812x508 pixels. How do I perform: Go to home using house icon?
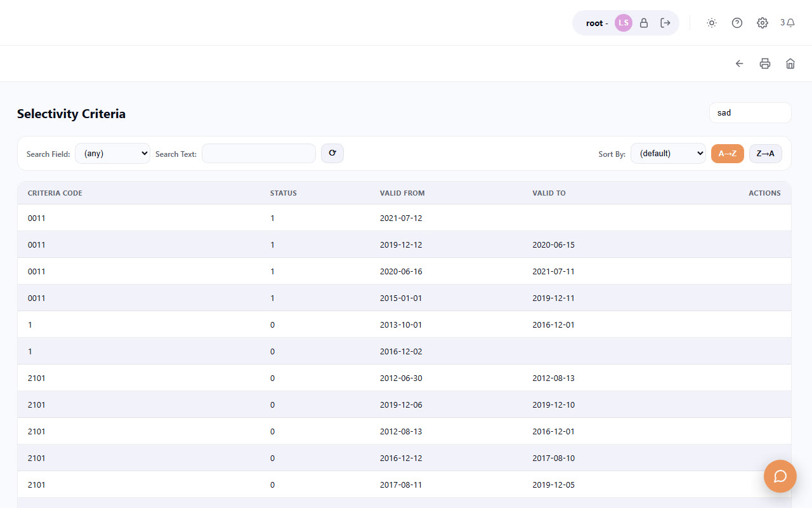pos(790,63)
